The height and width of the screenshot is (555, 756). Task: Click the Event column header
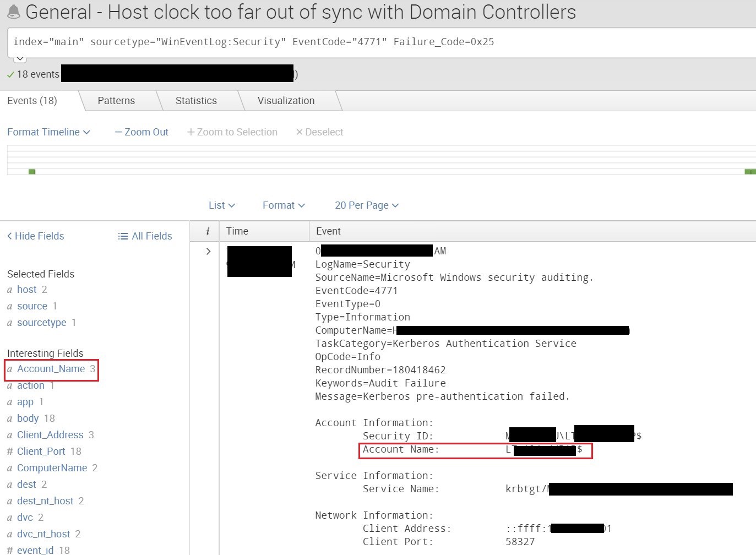(x=328, y=231)
